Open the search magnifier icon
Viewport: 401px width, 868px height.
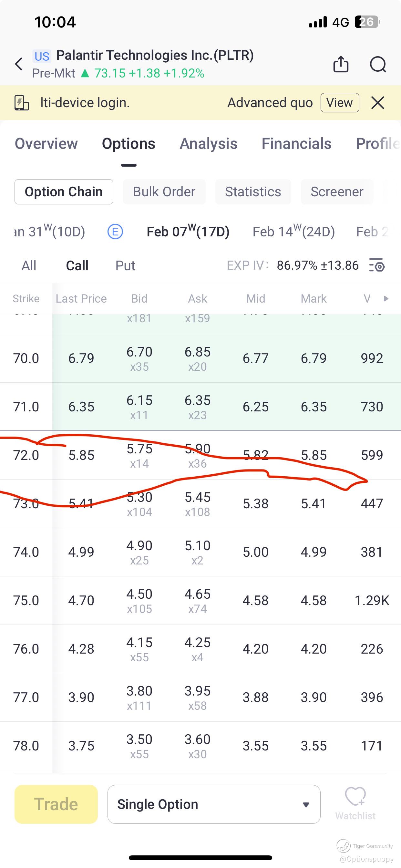(x=378, y=64)
